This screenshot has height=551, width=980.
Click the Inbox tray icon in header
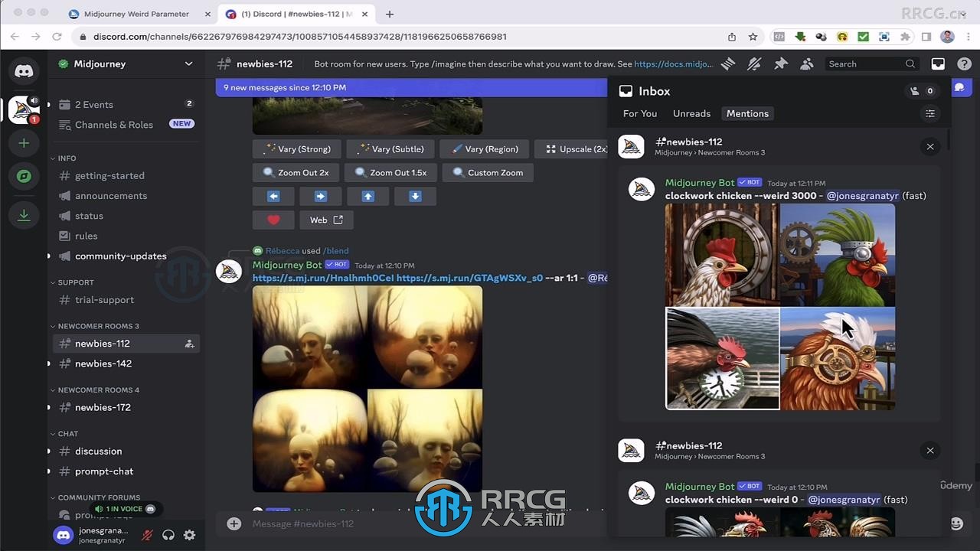[x=938, y=64]
